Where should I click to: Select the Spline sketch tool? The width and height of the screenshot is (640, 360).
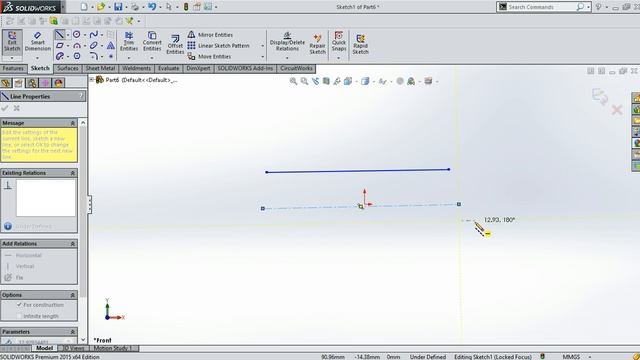point(93,35)
